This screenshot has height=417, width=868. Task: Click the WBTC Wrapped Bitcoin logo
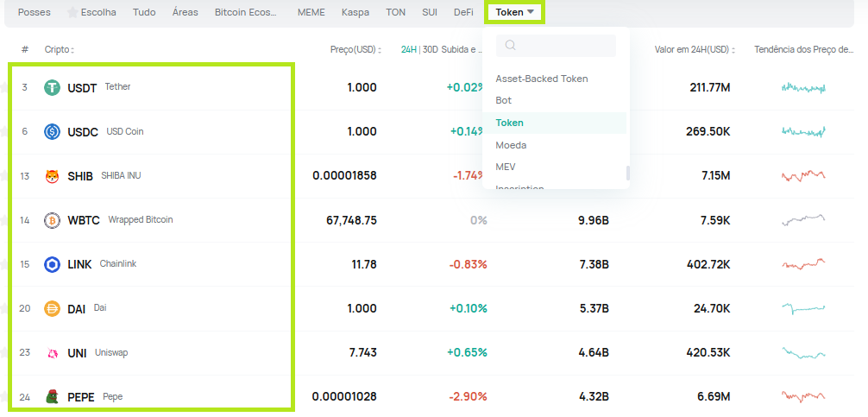[52, 220]
